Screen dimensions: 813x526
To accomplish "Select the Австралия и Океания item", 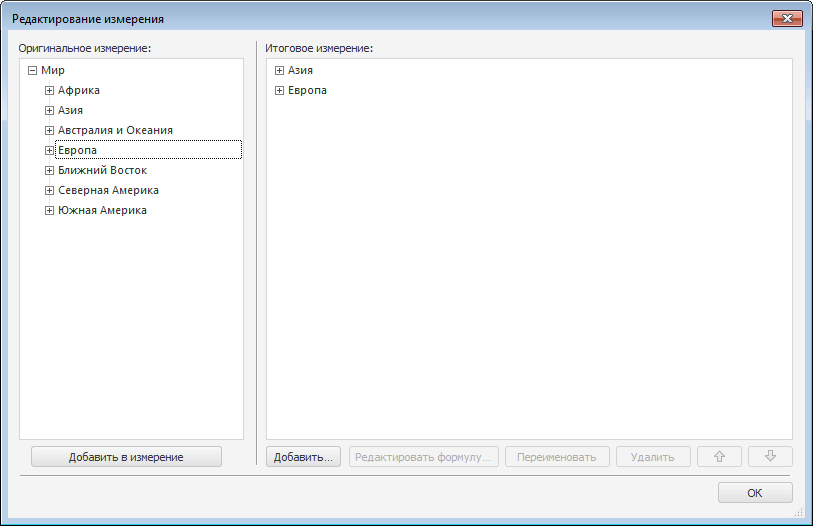I will (115, 130).
